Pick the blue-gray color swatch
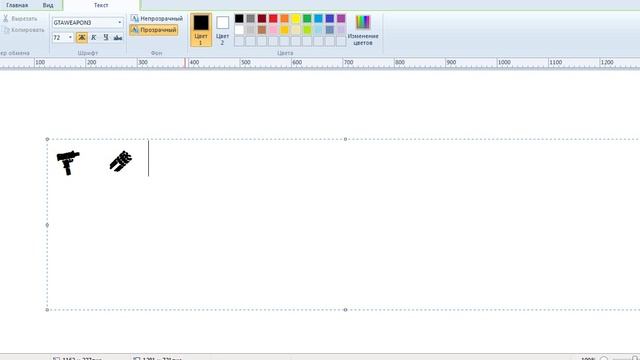640x360 pixels. (330, 30)
